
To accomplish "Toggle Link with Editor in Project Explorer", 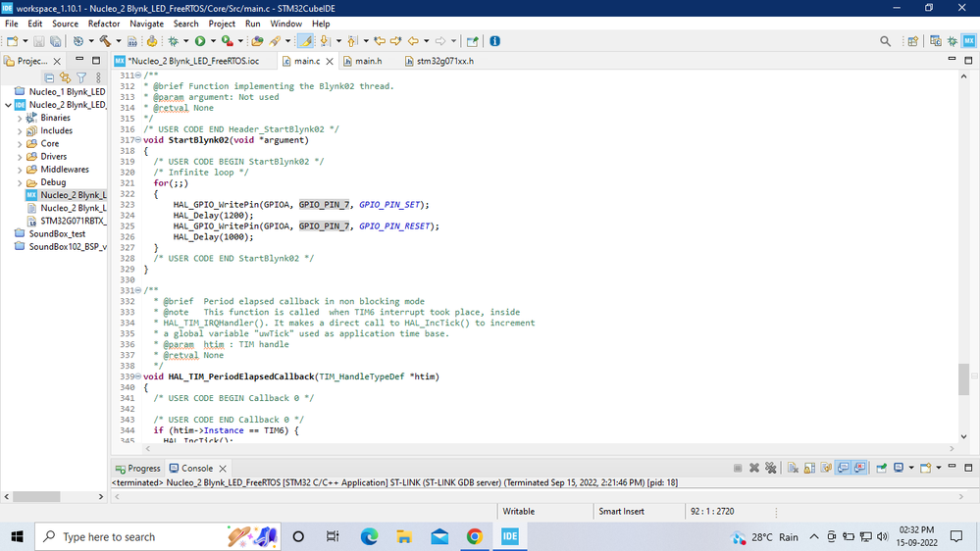I will pos(65,78).
